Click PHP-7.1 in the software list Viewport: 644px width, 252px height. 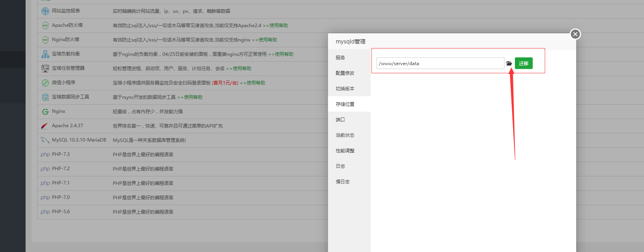point(61,183)
